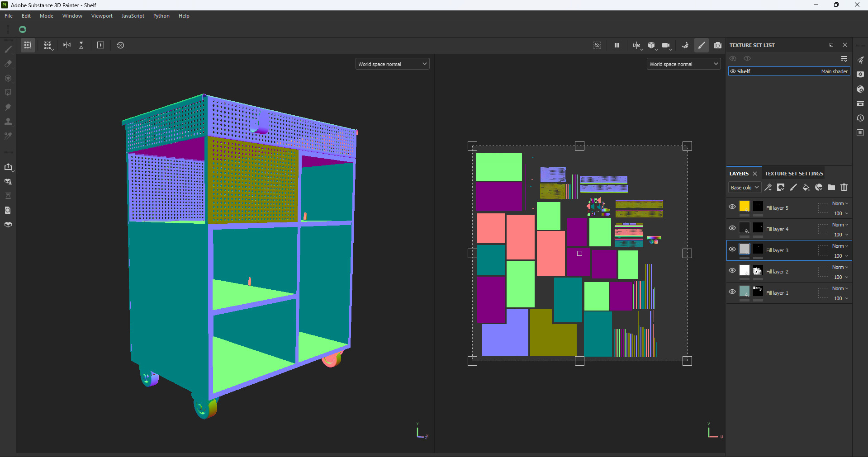Viewport: 868px width, 457px height.
Task: Open the 3D viewport World space normal dropdown
Action: 392,64
